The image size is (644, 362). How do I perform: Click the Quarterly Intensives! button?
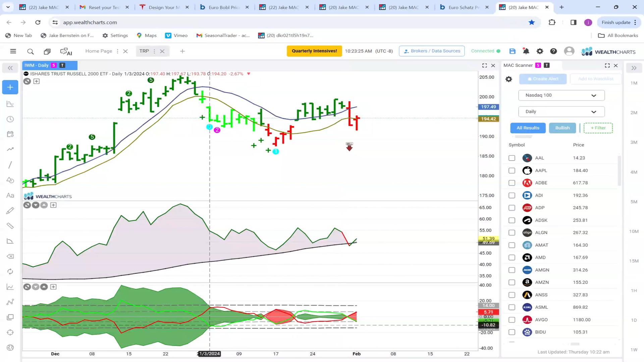314,51
